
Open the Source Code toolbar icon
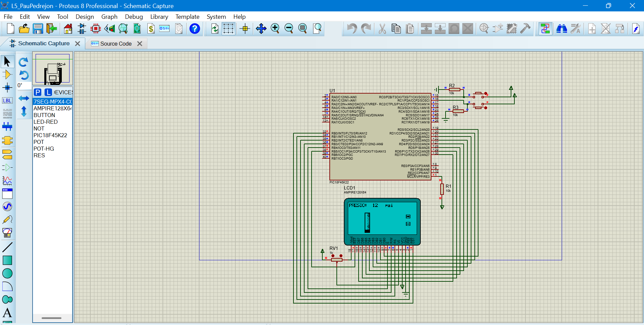pos(165,29)
